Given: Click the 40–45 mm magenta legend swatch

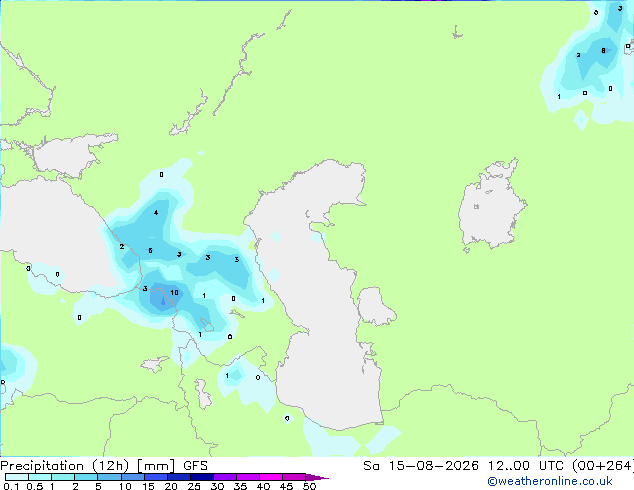Looking at the screenshot, I should tap(271, 477).
